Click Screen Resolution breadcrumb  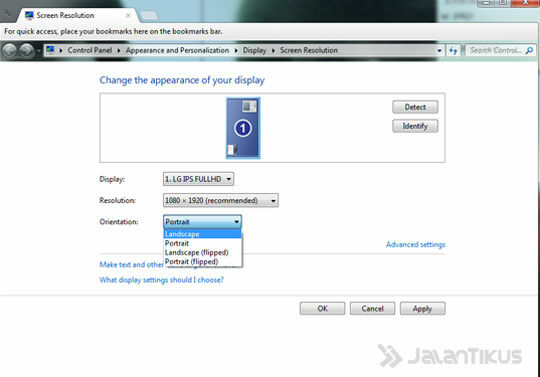coord(309,50)
